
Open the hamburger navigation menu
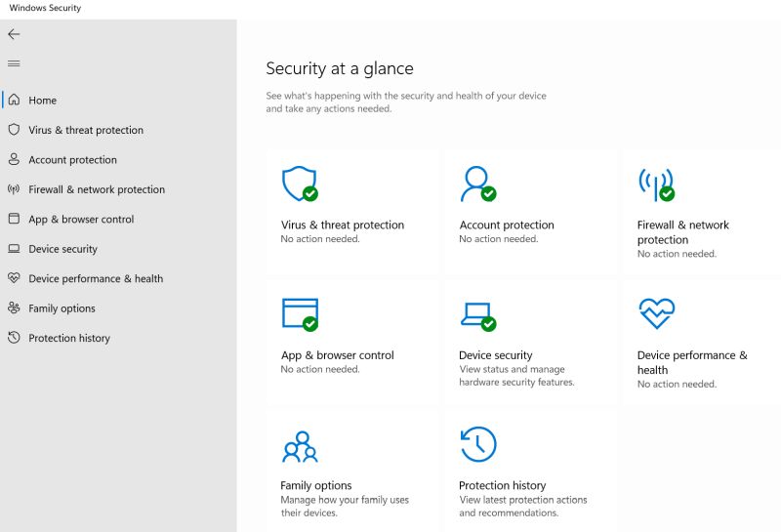pos(14,63)
